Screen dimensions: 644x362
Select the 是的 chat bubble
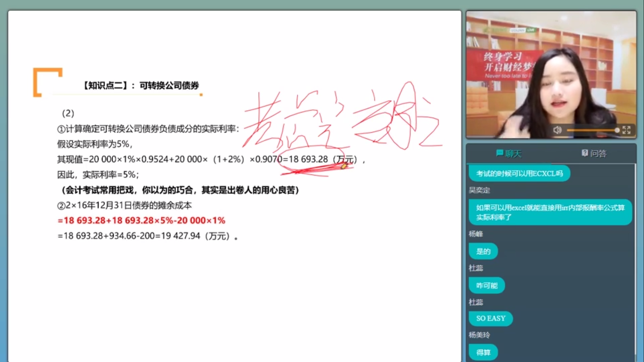483,251
